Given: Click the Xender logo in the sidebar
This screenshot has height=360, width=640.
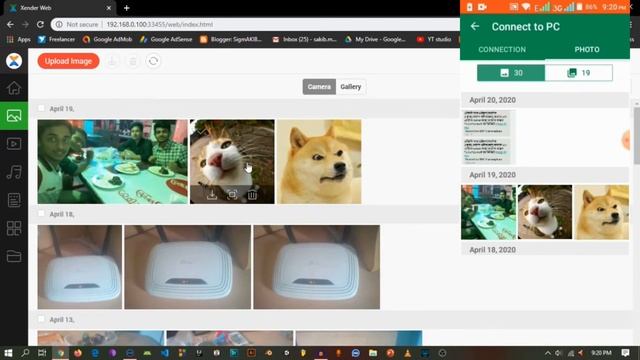Looking at the screenshot, I should tap(14, 61).
